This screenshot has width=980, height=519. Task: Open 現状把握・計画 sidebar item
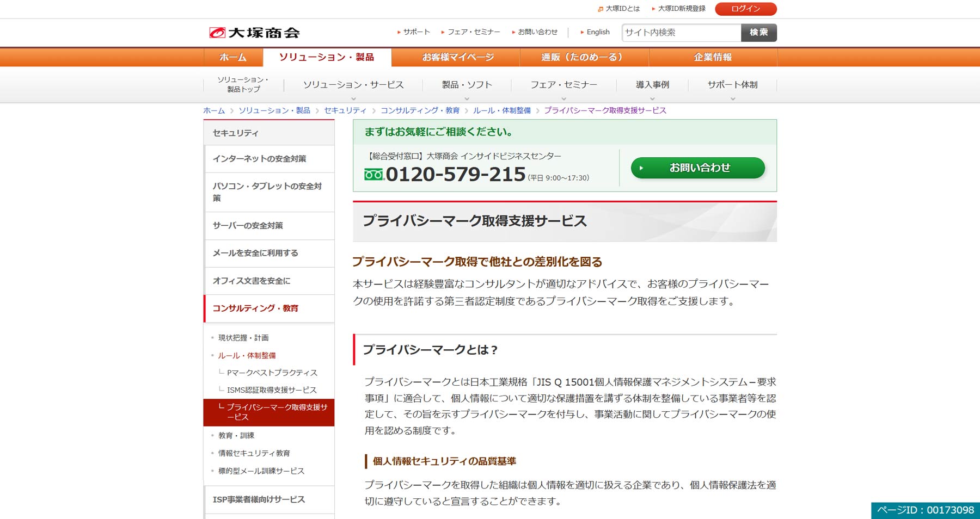point(243,338)
